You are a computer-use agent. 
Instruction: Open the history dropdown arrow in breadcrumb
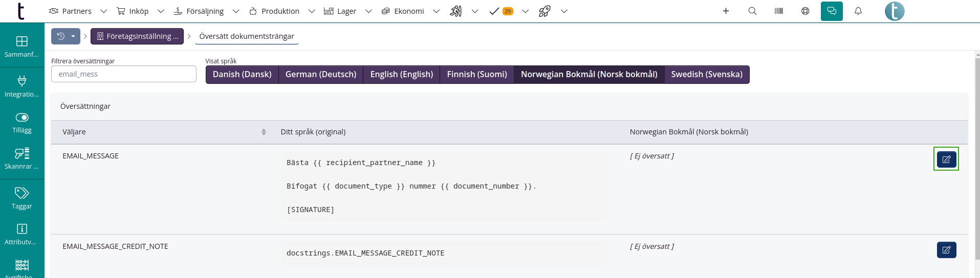tap(73, 36)
